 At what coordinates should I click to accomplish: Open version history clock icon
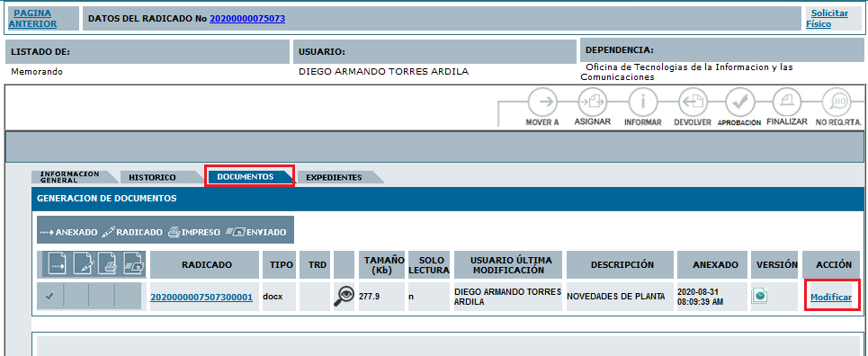(759, 296)
